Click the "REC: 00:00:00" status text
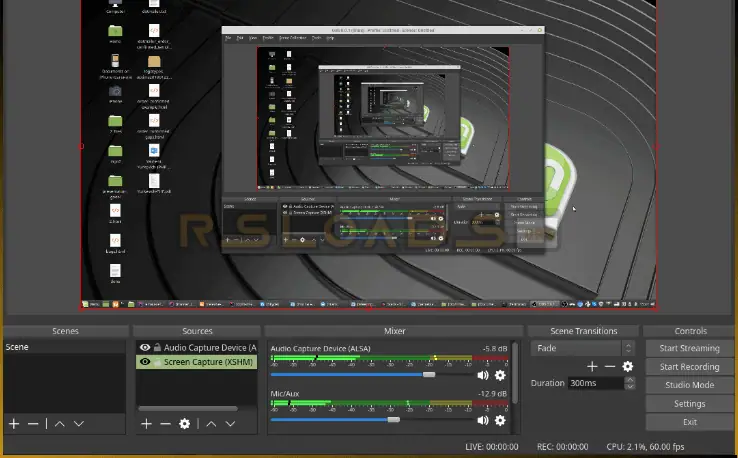738x458 pixels. click(x=562, y=447)
